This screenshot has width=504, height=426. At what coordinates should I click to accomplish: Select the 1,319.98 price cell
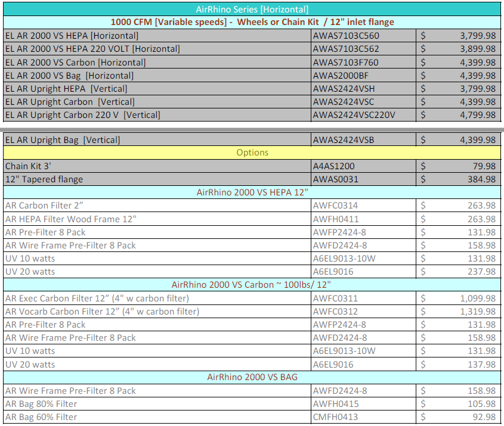click(458, 312)
